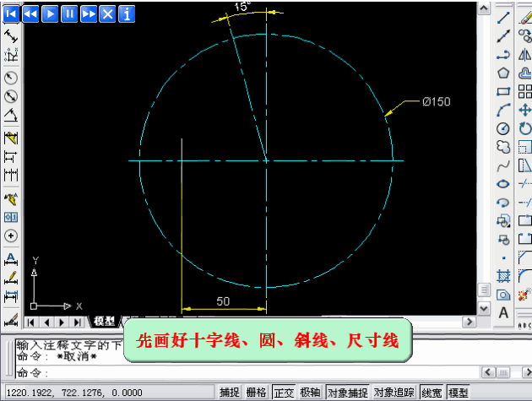Select the Region tool
The image size is (532, 401).
[x=503, y=295]
